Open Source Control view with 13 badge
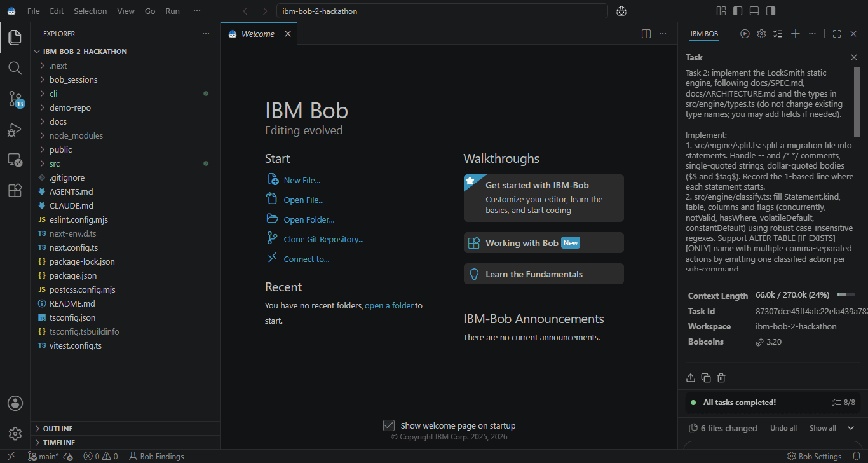The width and height of the screenshot is (868, 463). [15, 99]
